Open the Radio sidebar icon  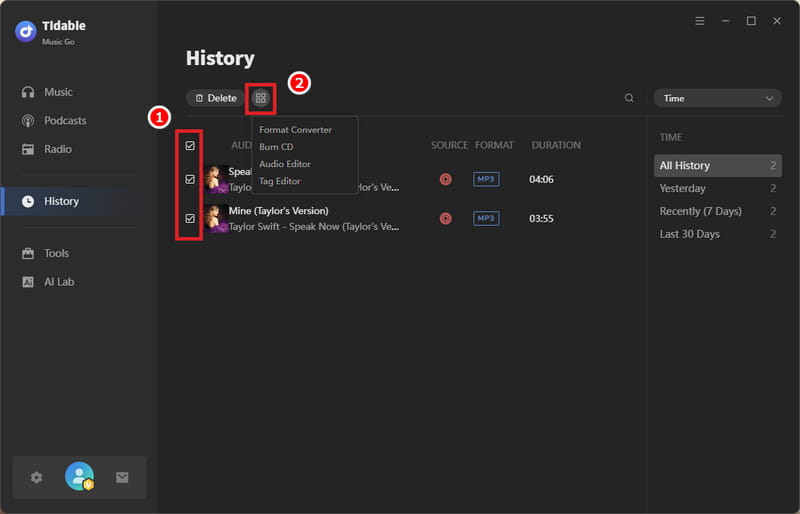click(28, 149)
